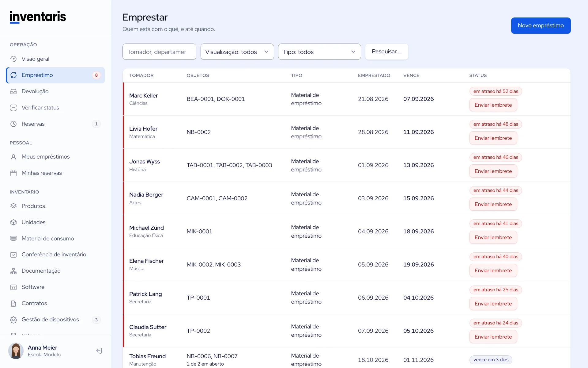Click Enviar lembrete for Patrick Lang
Image resolution: width=588 pixels, height=368 pixels.
[493, 304]
